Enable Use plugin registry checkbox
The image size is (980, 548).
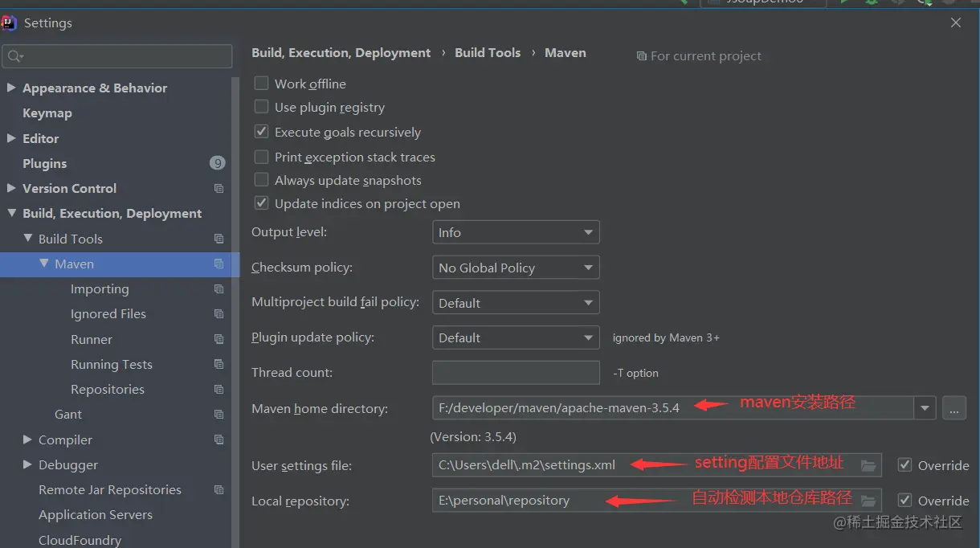pyautogui.click(x=261, y=106)
